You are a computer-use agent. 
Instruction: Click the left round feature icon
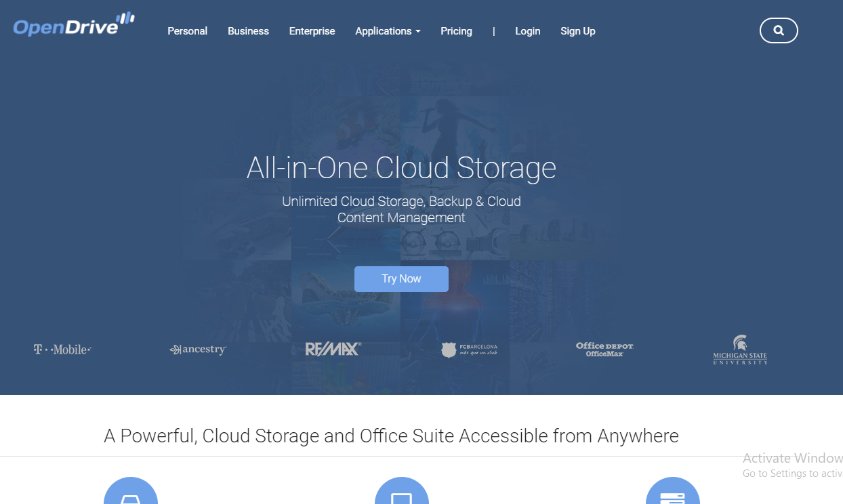pyautogui.click(x=131, y=491)
